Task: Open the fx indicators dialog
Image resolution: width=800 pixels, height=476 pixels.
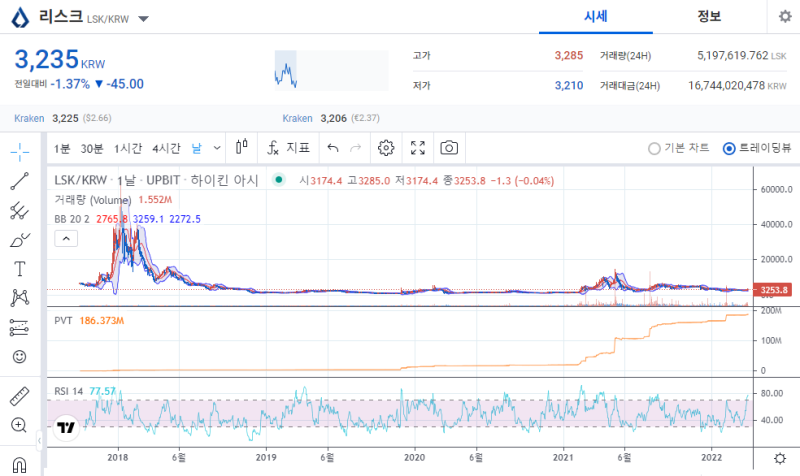Action: [288, 148]
